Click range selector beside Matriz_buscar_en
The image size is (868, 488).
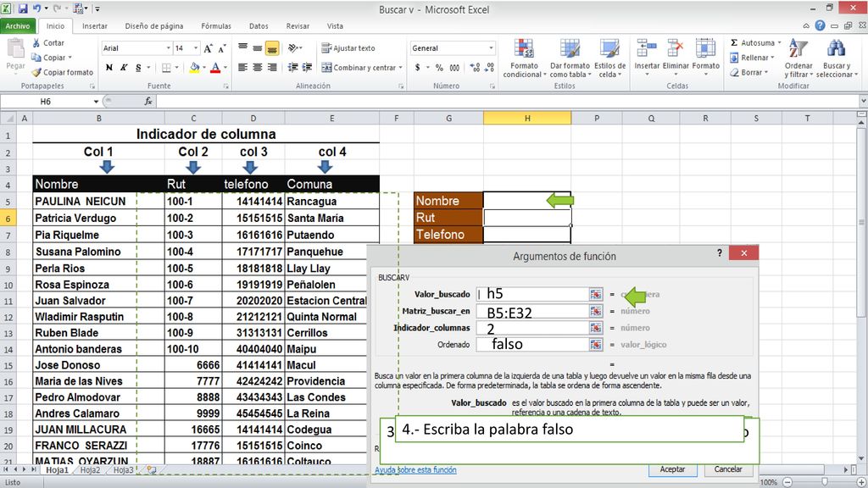coord(596,311)
